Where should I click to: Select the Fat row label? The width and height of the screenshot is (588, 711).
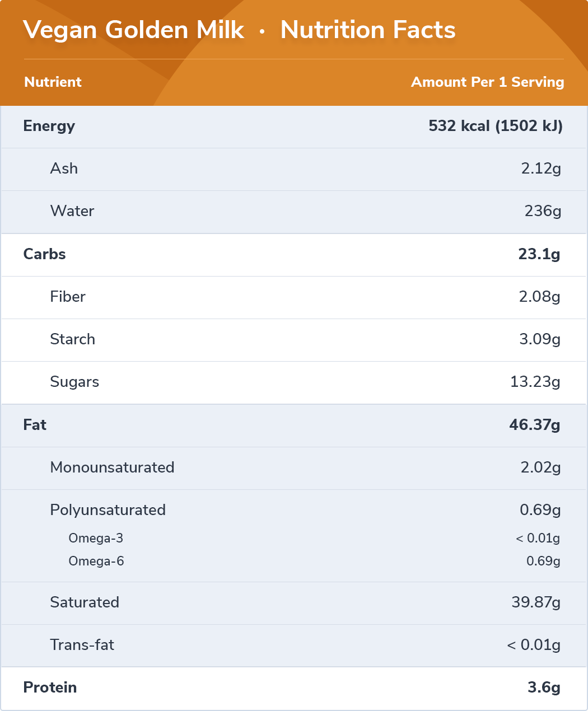coord(35,425)
